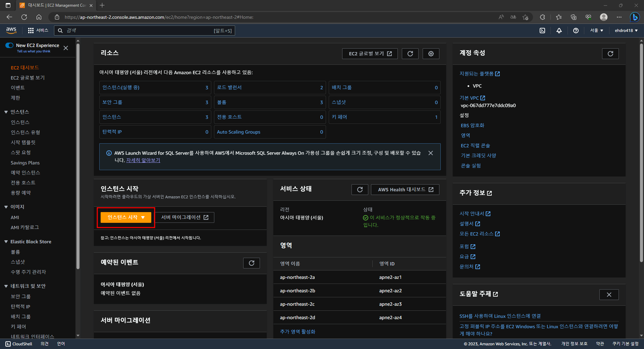
Task: Refresh the Scheduled events panel
Action: (252, 263)
